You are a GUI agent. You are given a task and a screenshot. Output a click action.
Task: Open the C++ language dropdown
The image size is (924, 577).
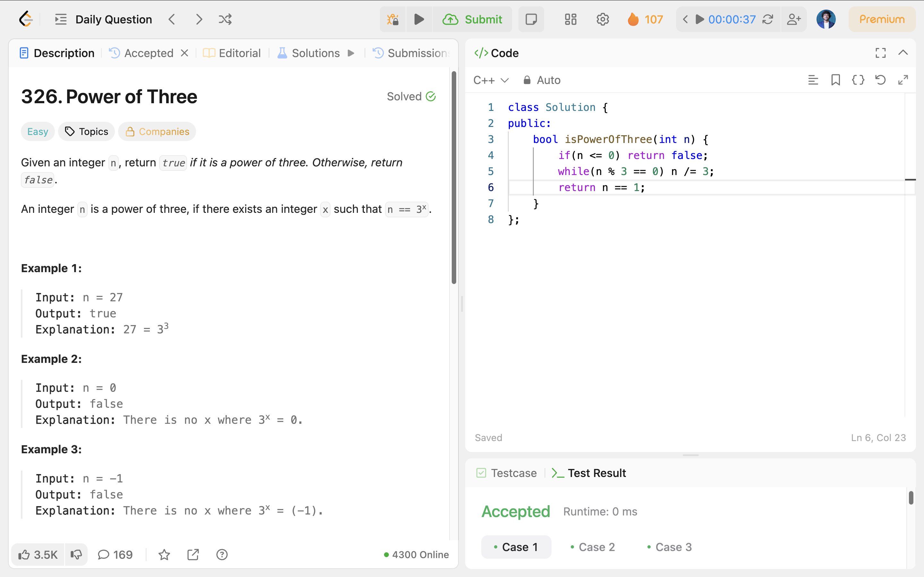(491, 80)
